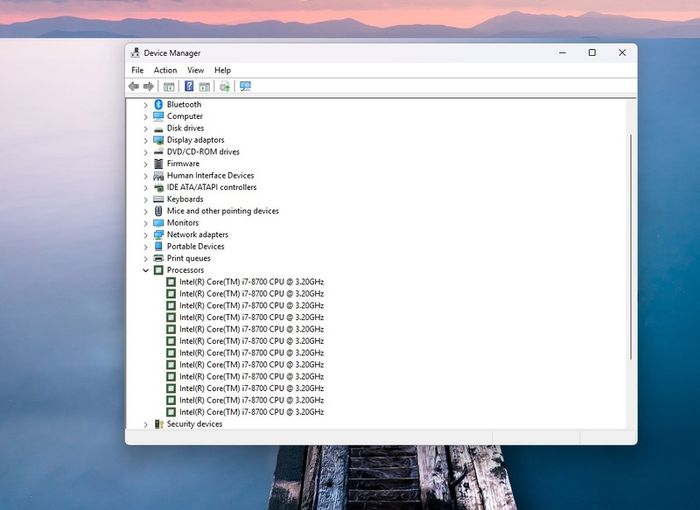
Task: Select the 'Human Interface Devices' label
Action: [x=210, y=175]
